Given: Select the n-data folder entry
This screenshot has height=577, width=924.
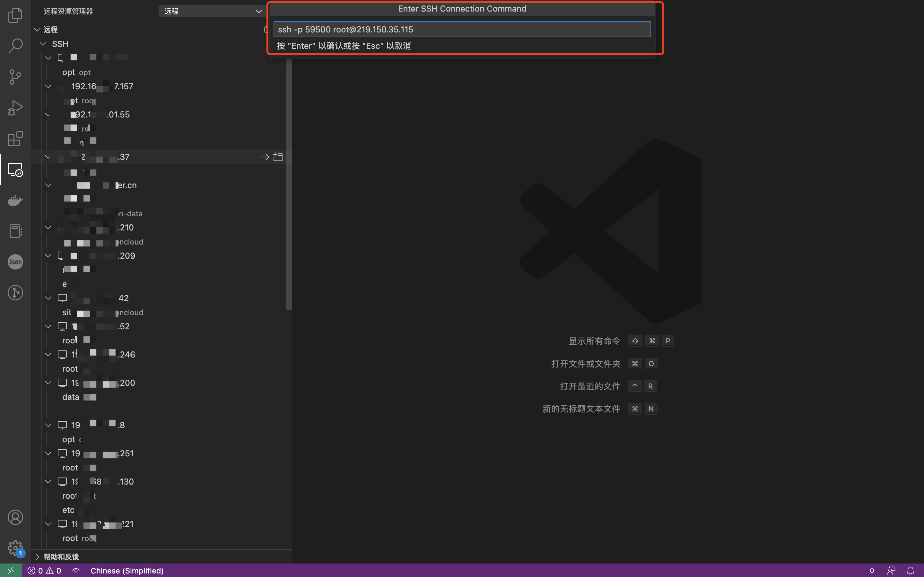Looking at the screenshot, I should click(130, 214).
